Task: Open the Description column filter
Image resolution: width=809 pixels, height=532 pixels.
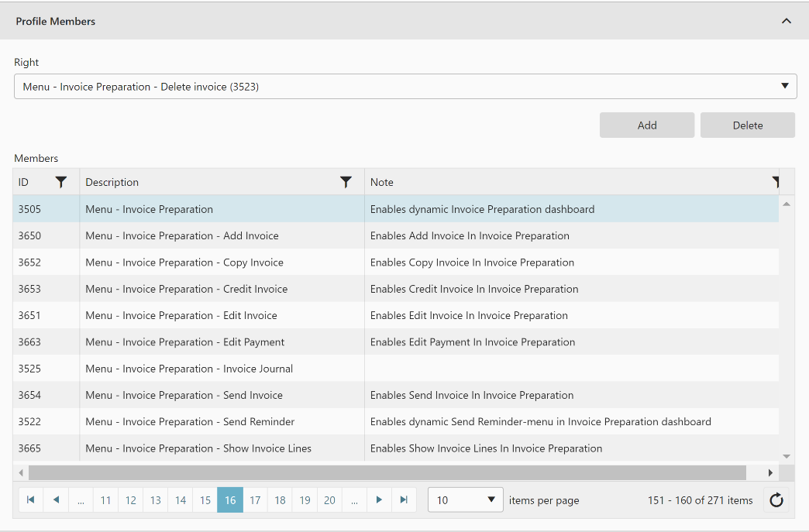Action: point(346,182)
